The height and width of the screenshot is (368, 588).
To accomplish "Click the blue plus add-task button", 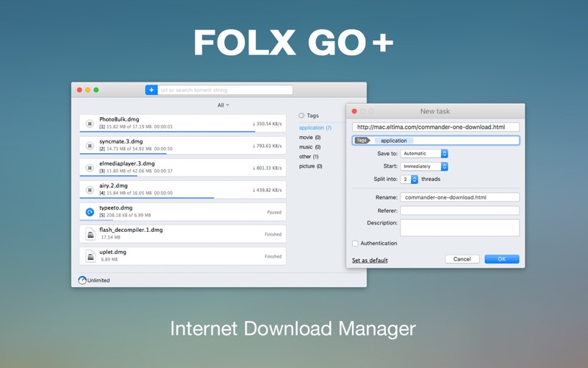I will 151,90.
